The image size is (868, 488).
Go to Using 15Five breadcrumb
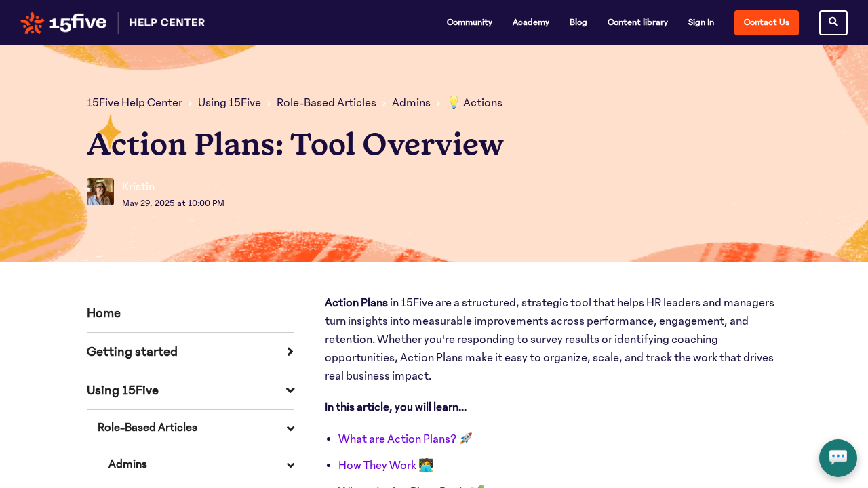point(229,103)
